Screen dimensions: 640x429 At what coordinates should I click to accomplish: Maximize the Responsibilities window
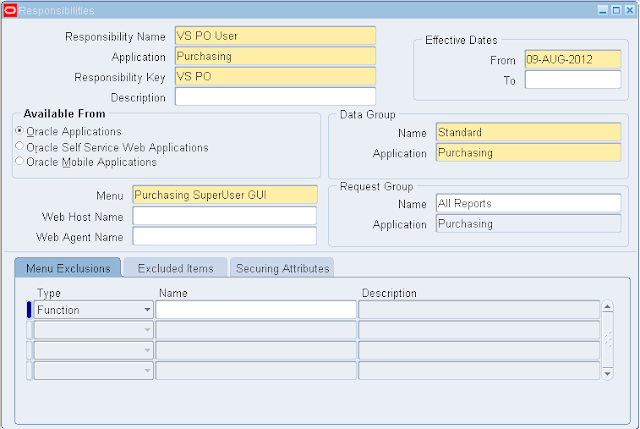(x=616, y=10)
